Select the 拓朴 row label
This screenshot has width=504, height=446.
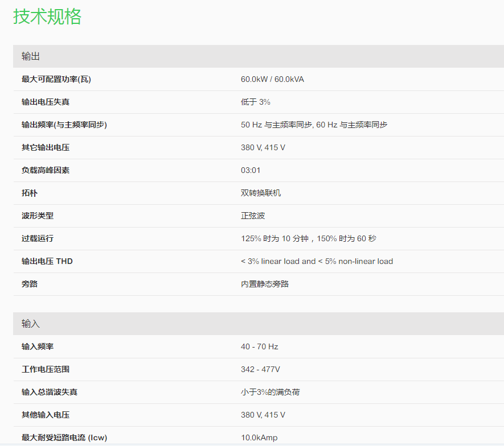[30, 193]
